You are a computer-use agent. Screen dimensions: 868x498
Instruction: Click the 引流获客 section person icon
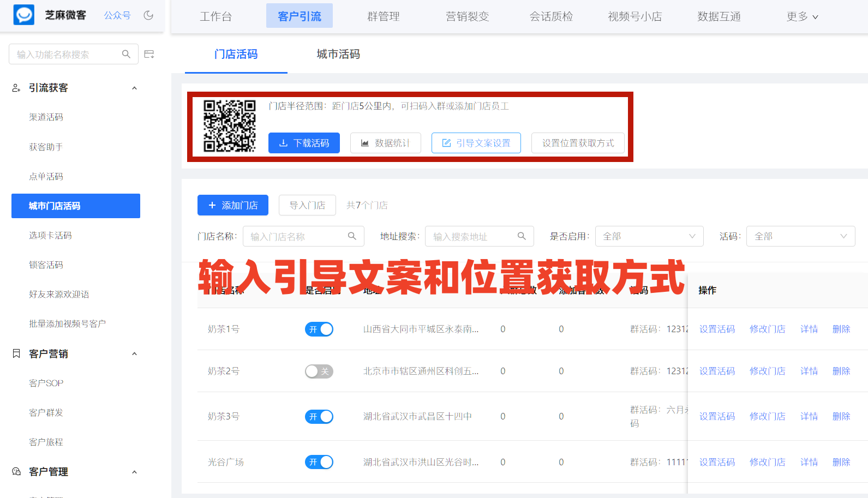click(x=16, y=88)
